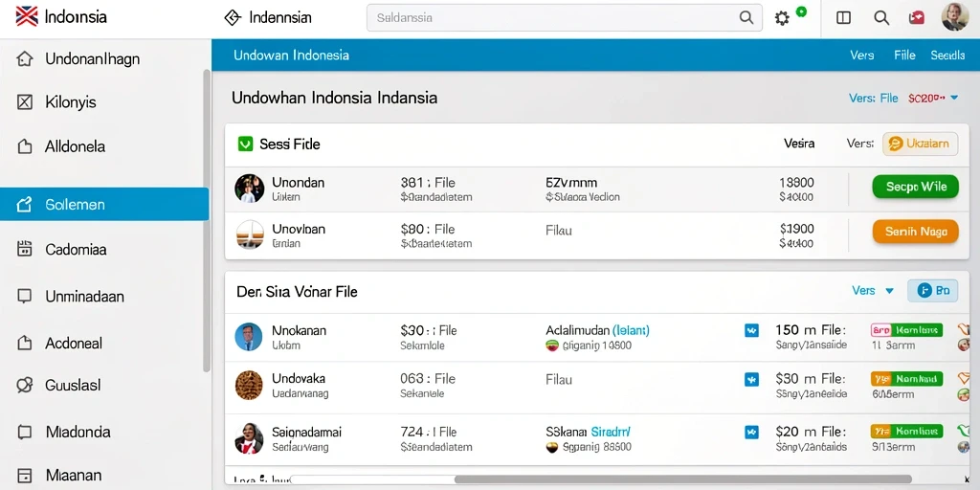Toggle the green Sessi Fitle checkbox

[x=245, y=145]
